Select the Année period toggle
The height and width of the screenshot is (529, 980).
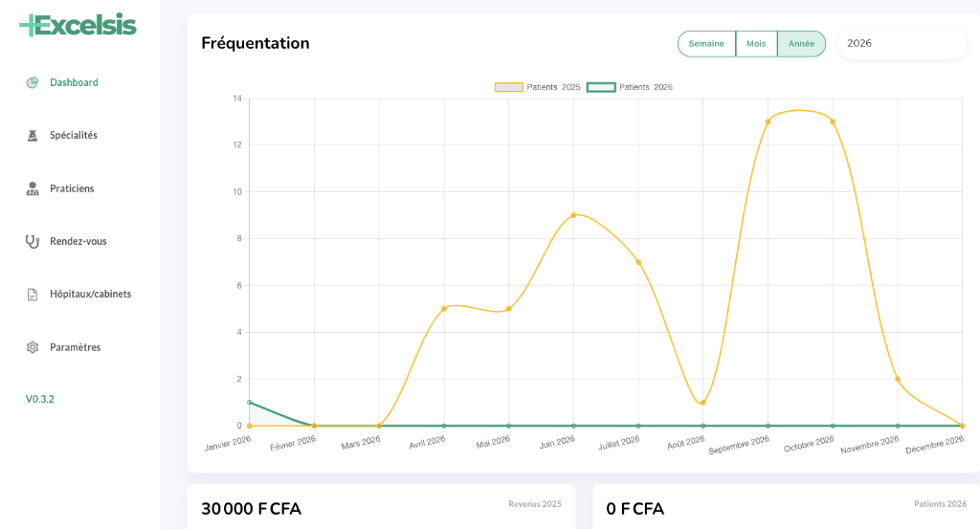[x=801, y=44]
